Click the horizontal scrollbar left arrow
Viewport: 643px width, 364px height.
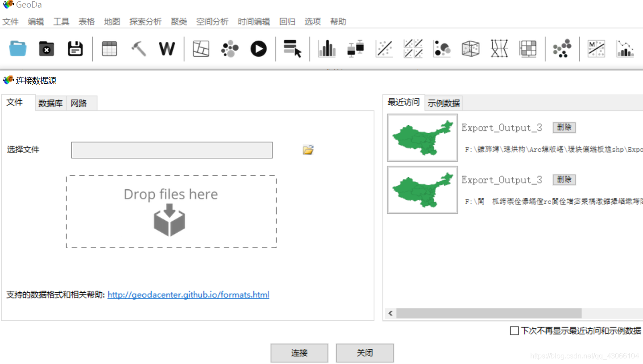391,314
